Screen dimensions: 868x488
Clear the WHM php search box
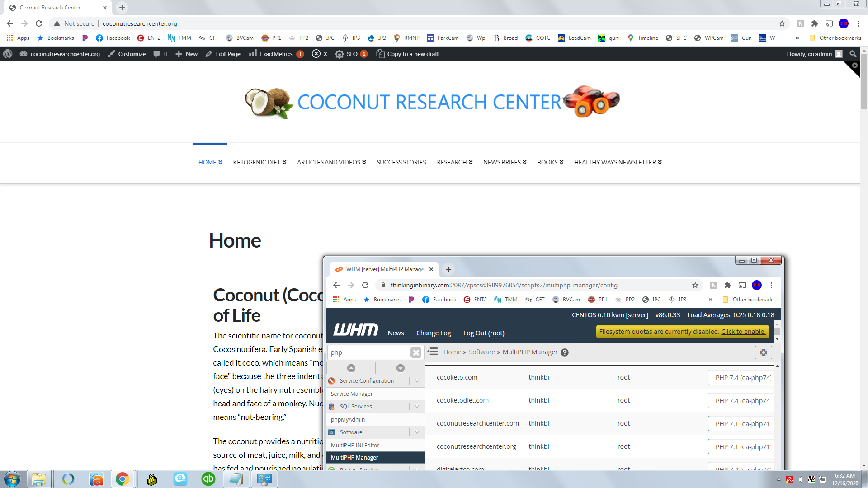415,352
